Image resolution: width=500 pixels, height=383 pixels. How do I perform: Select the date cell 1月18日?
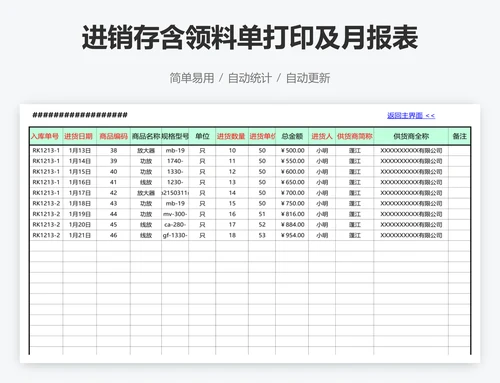point(79,203)
